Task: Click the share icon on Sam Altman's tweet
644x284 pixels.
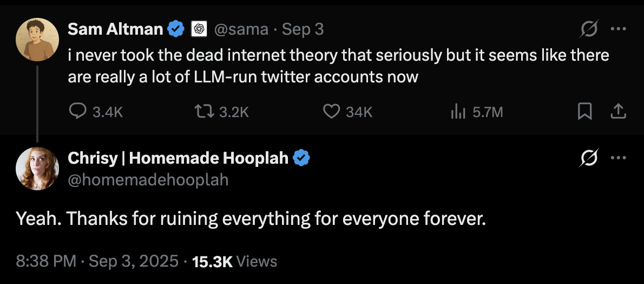Action: click(x=618, y=112)
